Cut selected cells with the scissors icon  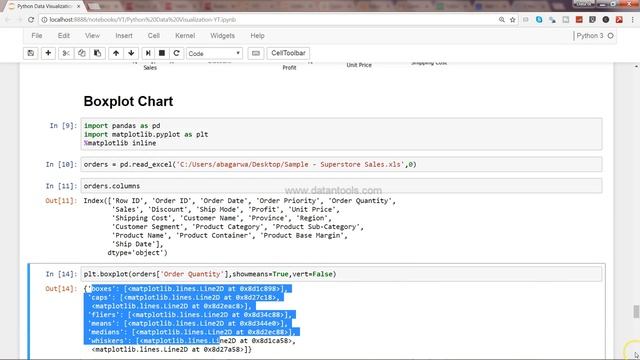(66, 53)
